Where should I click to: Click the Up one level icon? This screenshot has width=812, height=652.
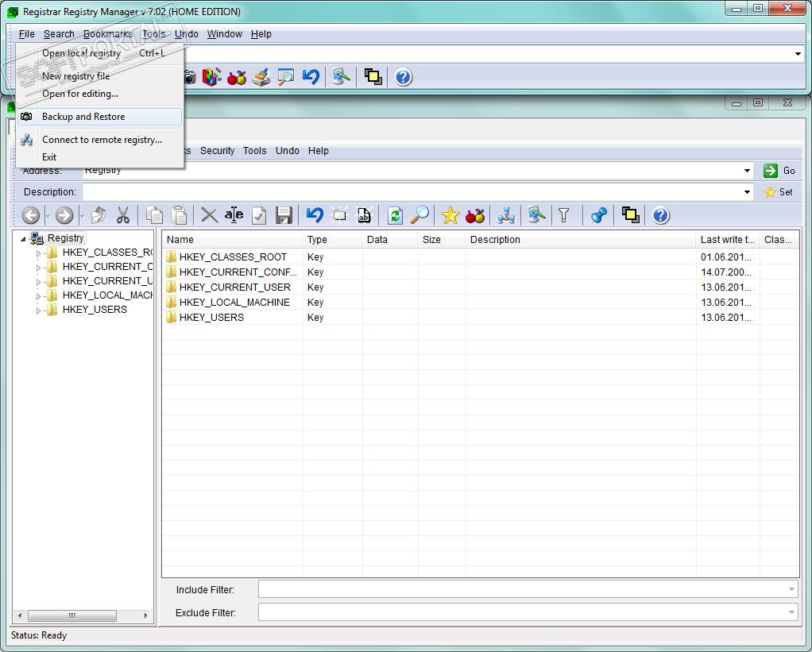[99, 215]
